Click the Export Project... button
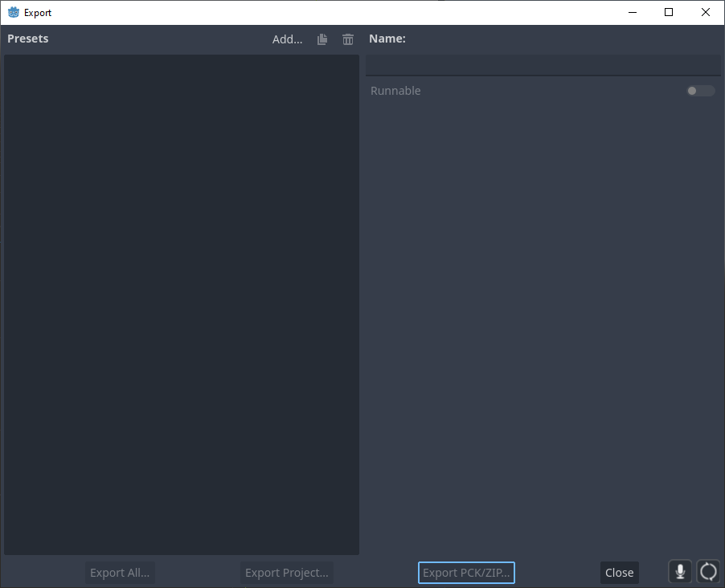The width and height of the screenshot is (725, 588). pos(287,573)
